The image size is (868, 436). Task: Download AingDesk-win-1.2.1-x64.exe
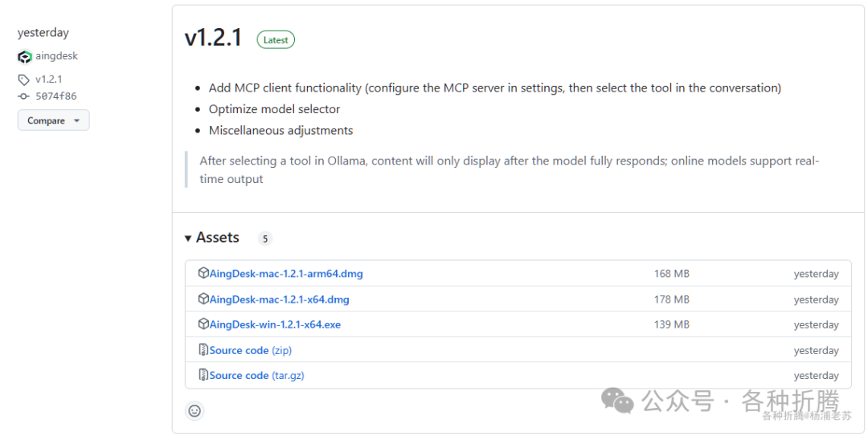[275, 325]
